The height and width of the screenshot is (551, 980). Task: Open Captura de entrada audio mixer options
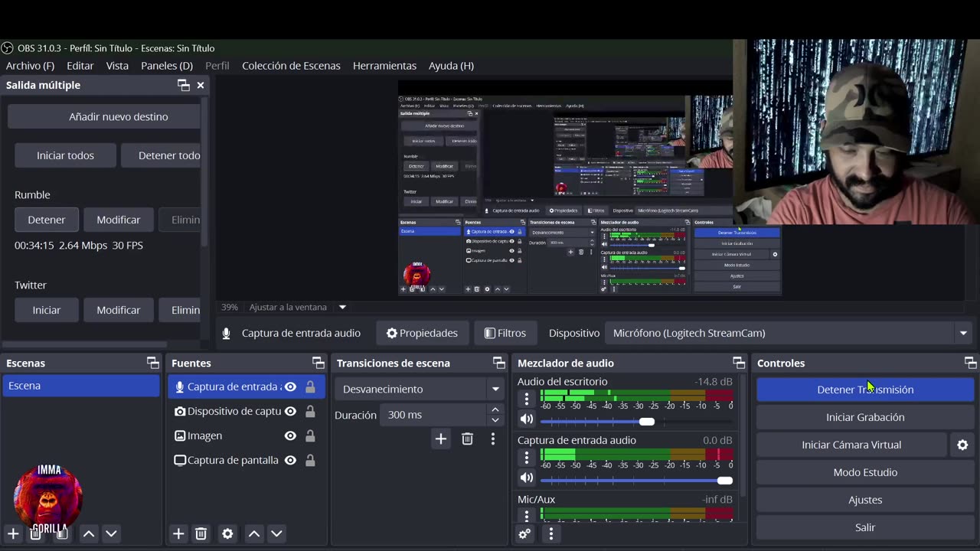(526, 458)
